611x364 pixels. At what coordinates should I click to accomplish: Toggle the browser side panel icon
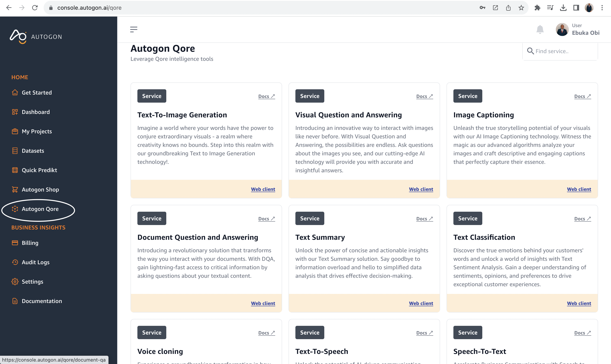576,8
